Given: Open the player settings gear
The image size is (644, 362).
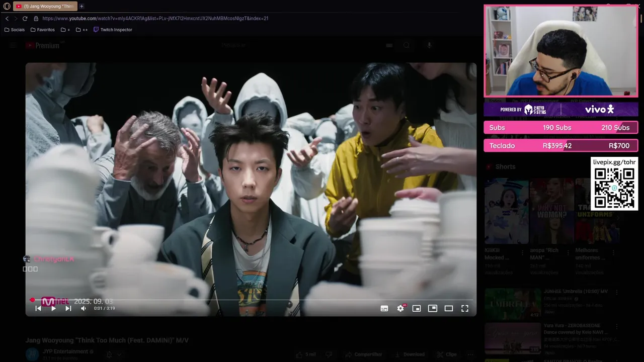Looking at the screenshot, I should coord(400,308).
